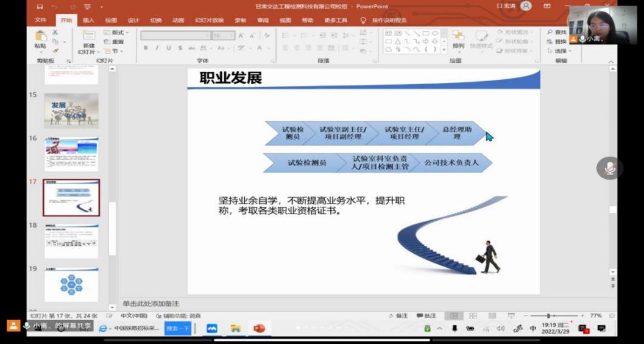644x344 pixels.
Task: Click the Save icon in the title bar
Action: coord(40,7)
